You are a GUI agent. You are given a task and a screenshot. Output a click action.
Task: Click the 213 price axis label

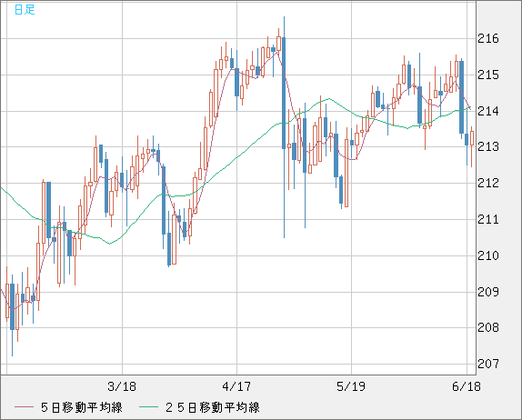click(488, 146)
